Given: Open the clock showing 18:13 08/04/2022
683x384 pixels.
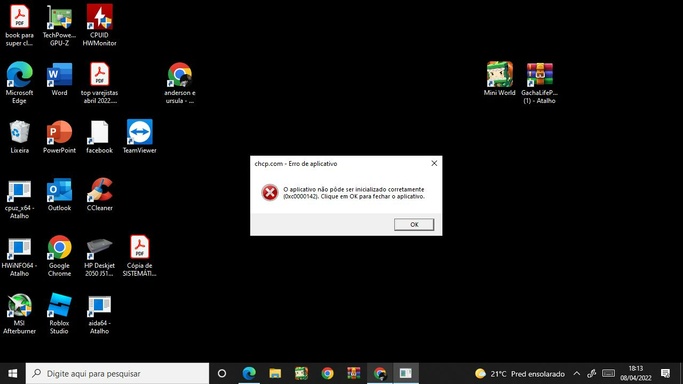Looking at the screenshot, I should [x=636, y=374].
